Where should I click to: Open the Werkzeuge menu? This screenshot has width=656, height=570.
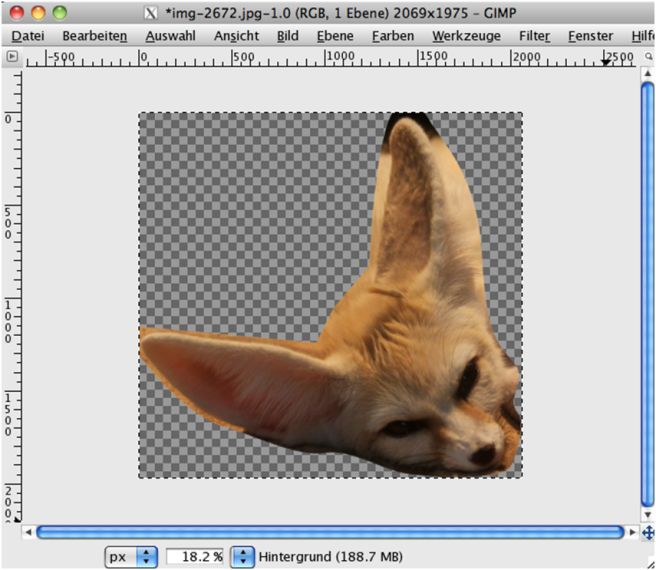click(x=465, y=36)
